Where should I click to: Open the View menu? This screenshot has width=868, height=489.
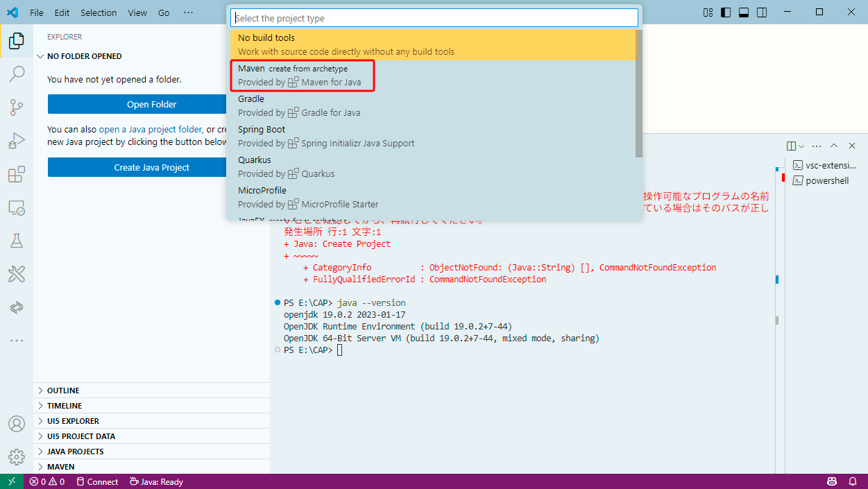[137, 12]
